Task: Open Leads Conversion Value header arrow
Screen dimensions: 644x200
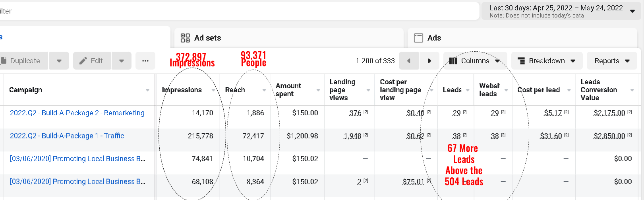Action: coord(632,90)
